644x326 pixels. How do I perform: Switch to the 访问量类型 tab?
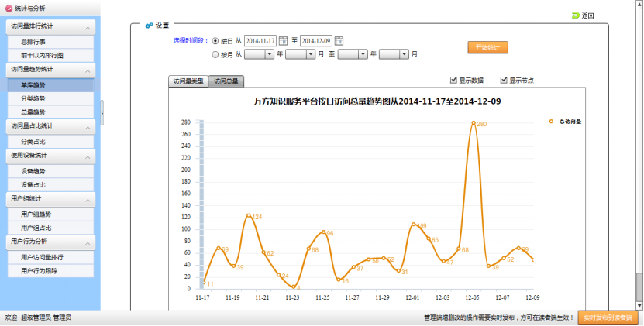pos(188,81)
